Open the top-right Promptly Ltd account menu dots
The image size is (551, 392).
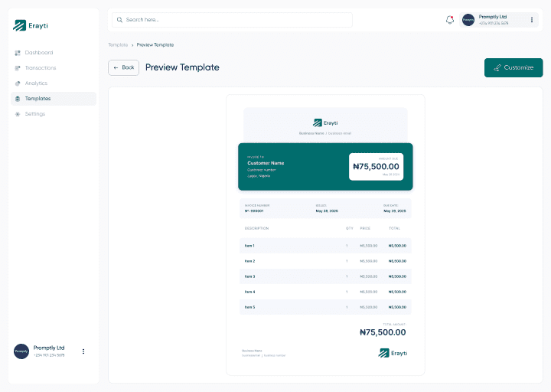532,20
